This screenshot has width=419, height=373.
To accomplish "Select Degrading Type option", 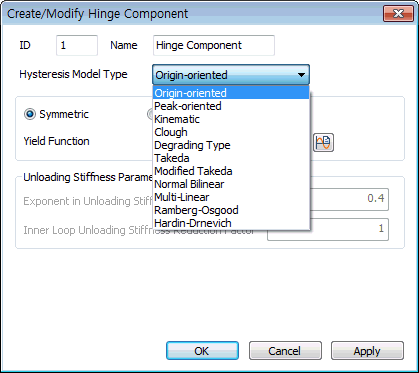I will click(x=231, y=145).
